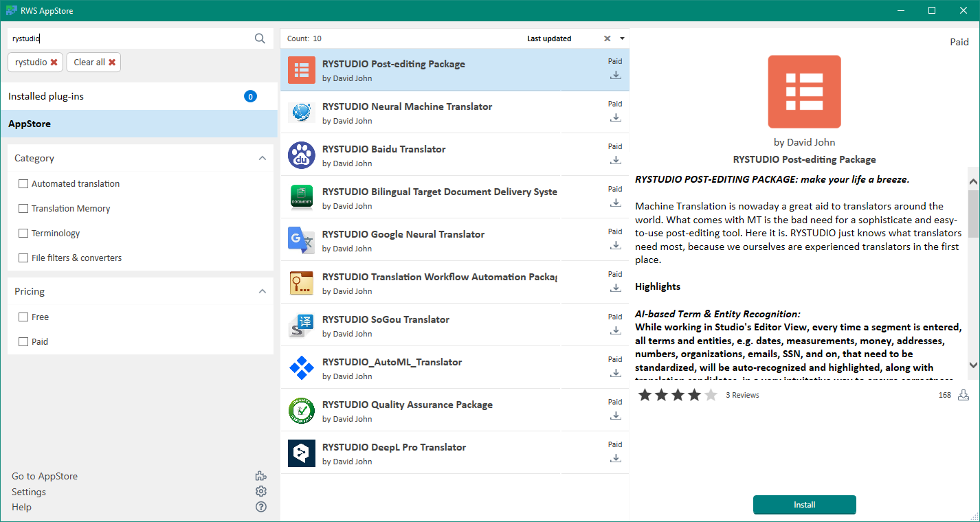The image size is (980, 522).
Task: Open the RYSTUDIO Baidu Translator paw icon
Action: pos(301,155)
